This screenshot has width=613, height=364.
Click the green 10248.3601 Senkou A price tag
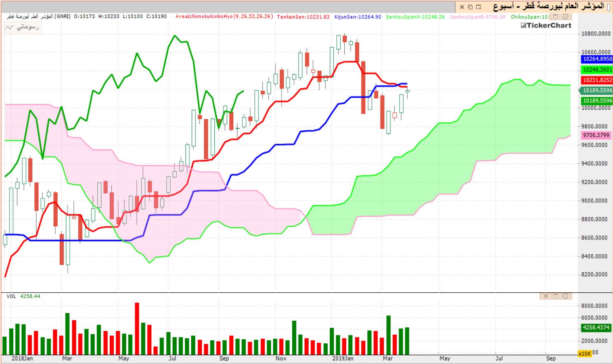[x=597, y=70]
